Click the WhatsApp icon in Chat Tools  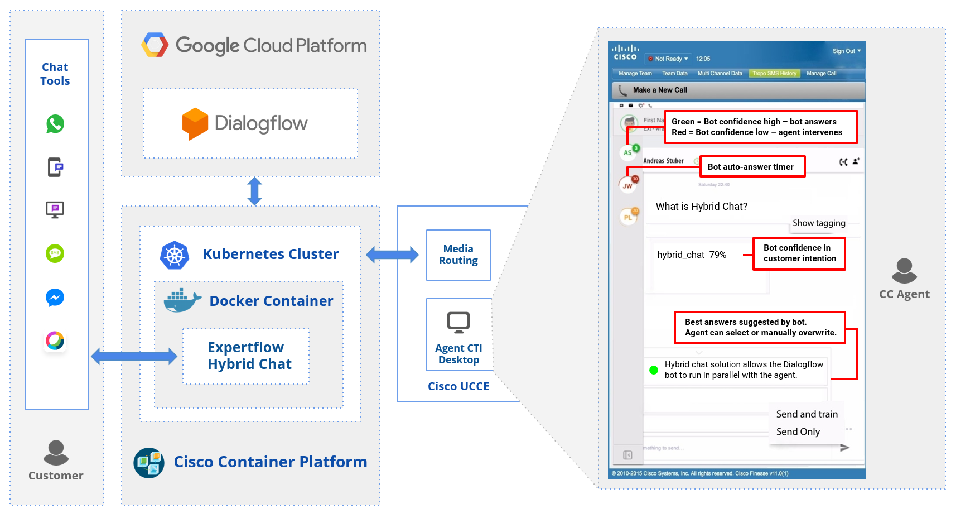pyautogui.click(x=55, y=124)
